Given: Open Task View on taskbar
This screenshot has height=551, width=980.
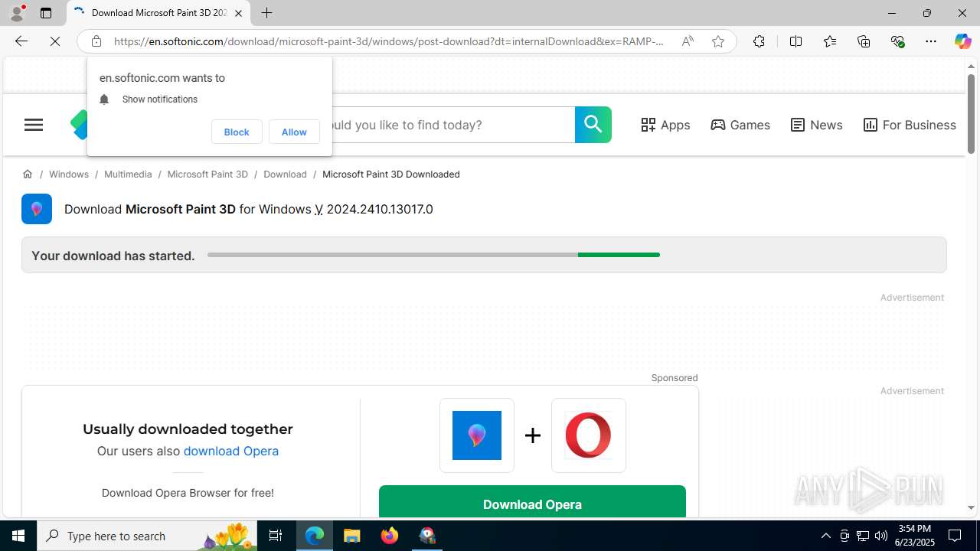Looking at the screenshot, I should point(276,536).
